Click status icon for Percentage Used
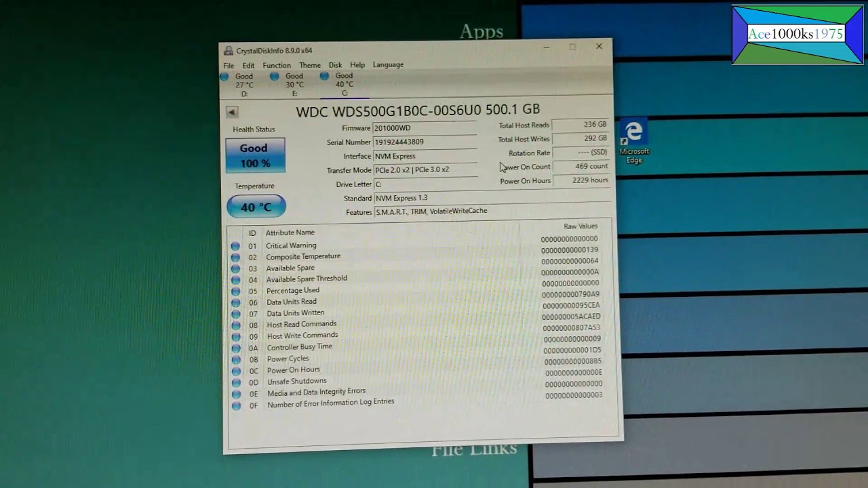The image size is (868, 488). click(235, 291)
